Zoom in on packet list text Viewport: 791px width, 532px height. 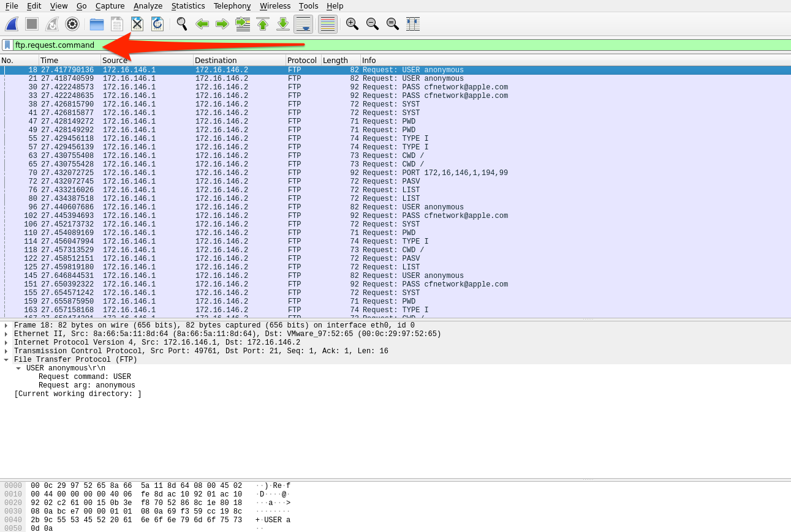coord(352,24)
